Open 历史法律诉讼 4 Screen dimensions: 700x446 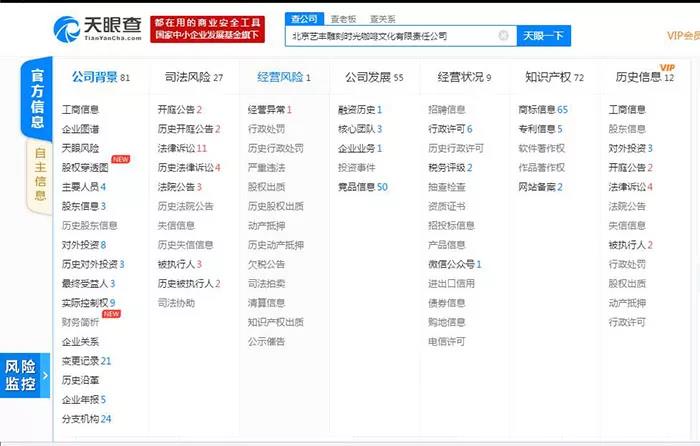click(x=189, y=167)
